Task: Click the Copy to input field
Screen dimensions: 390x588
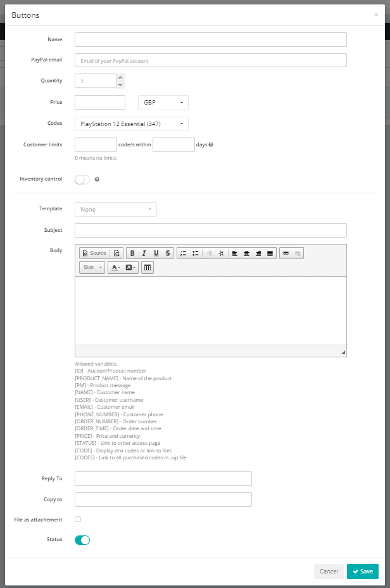Action: [163, 499]
